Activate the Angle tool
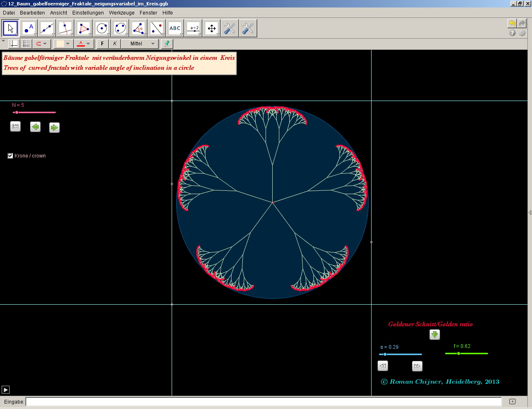This screenshot has height=409, width=532. (x=138, y=28)
